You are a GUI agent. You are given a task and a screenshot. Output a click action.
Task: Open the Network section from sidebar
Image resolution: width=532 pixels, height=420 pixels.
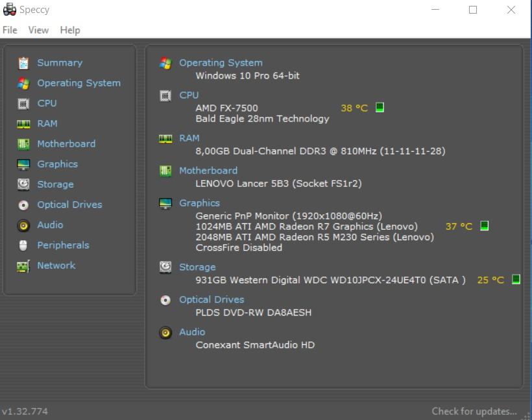(x=56, y=265)
